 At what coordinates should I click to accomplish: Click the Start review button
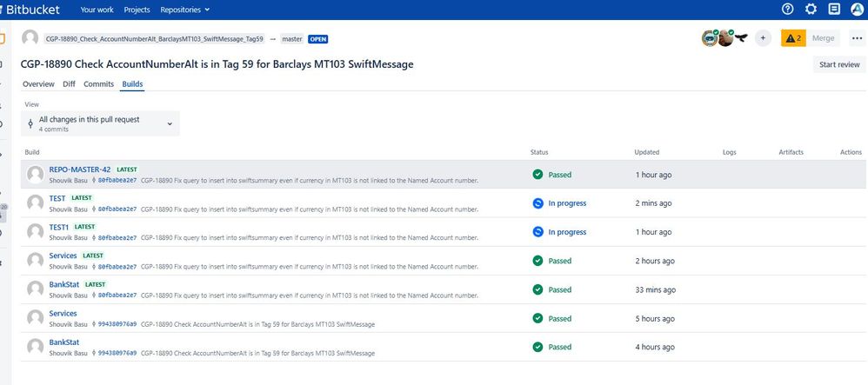tap(839, 64)
